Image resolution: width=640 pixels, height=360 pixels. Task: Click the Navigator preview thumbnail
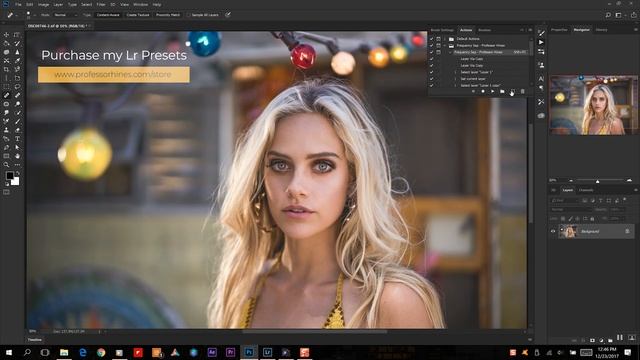(593, 105)
